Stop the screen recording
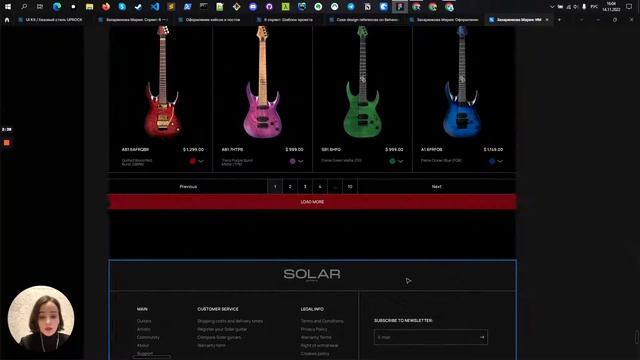 (7, 142)
